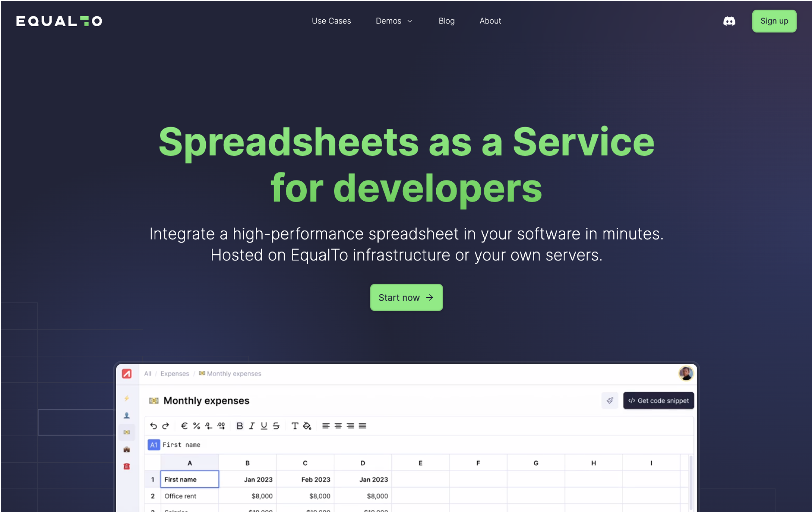Viewport: 812px width, 512px height.
Task: Click the rocket icon beside Get code snippet
Action: 610,401
